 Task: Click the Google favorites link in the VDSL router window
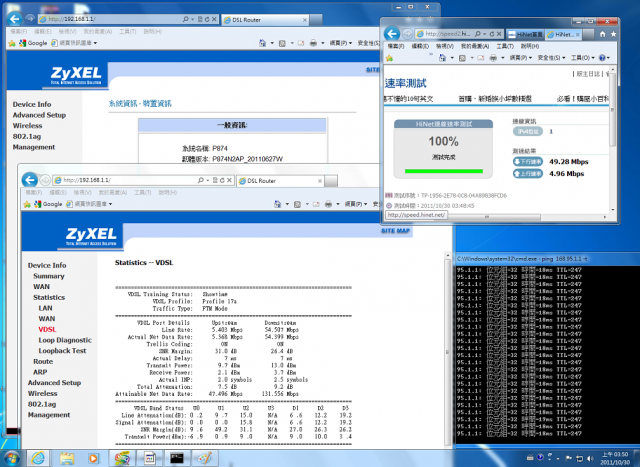pos(48,204)
